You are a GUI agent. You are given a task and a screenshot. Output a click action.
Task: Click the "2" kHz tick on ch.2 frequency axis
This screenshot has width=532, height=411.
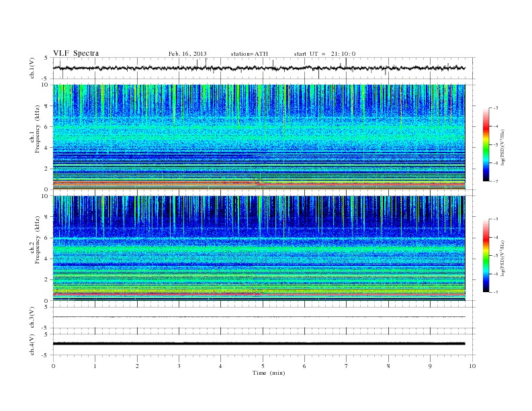pos(47,280)
